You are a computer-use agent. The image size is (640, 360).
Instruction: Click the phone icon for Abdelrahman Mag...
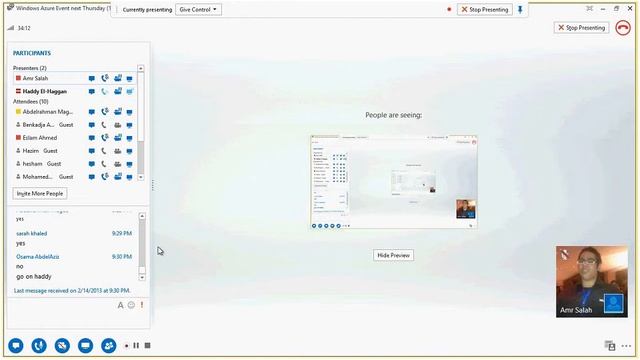pos(105,112)
